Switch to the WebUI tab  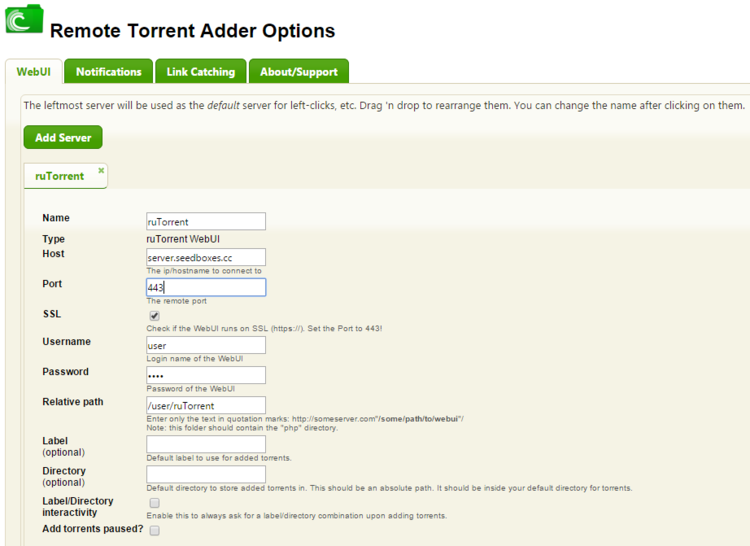[33, 72]
